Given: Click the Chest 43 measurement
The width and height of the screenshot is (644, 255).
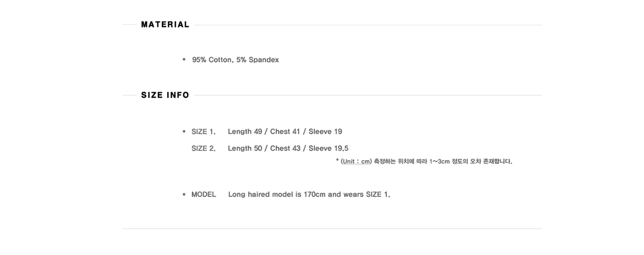Looking at the screenshot, I should point(285,148).
